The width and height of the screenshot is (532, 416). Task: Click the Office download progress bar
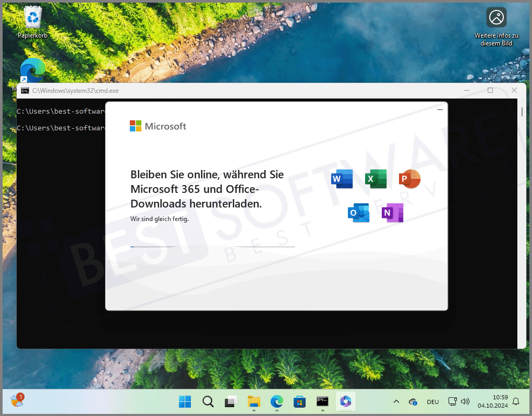click(x=213, y=247)
